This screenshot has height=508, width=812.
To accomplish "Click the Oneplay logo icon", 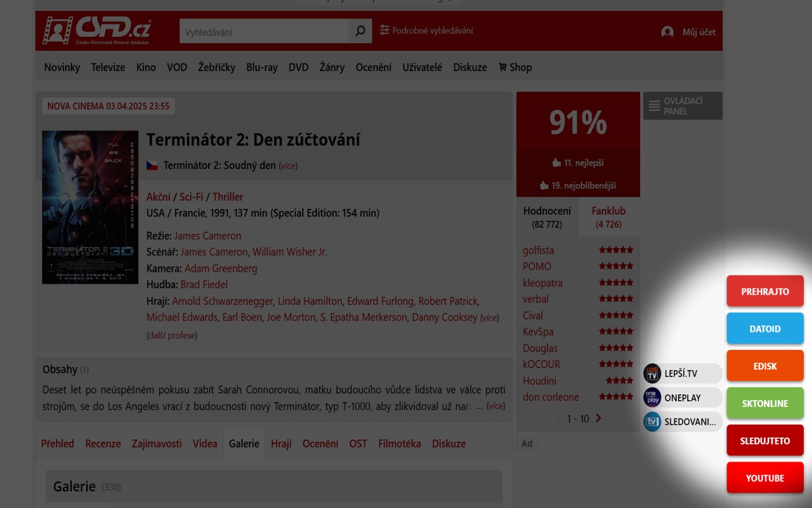I will pyautogui.click(x=652, y=398).
